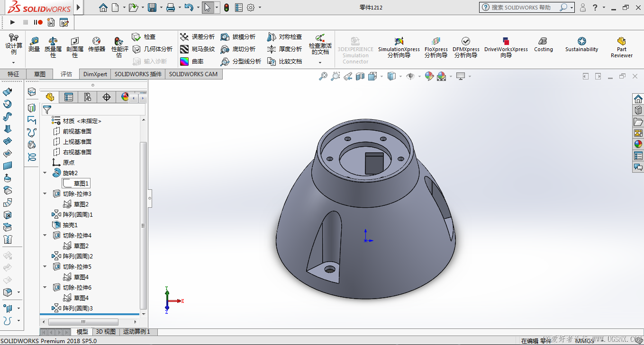Click the macro record/pause button
The height and width of the screenshot is (345, 644).
coord(38,22)
